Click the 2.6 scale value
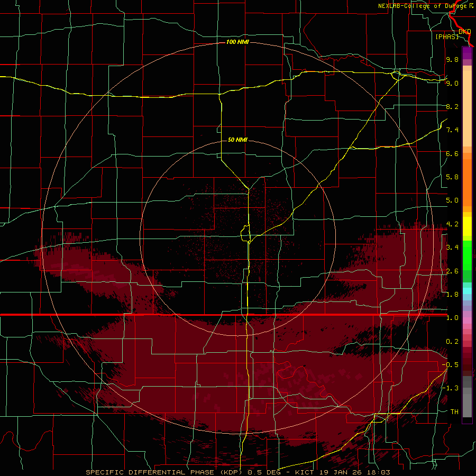 tap(452, 271)
